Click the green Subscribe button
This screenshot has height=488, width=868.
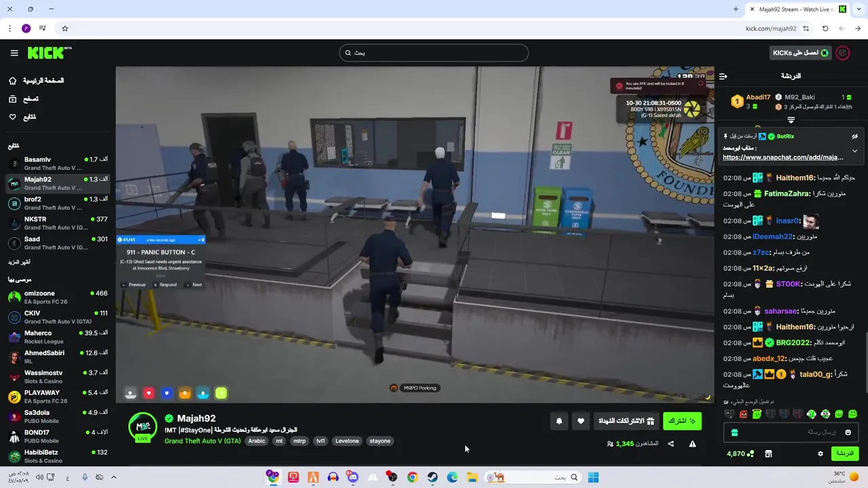pyautogui.click(x=682, y=421)
